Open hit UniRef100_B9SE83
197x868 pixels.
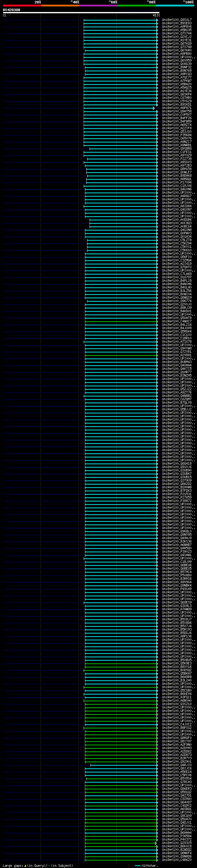[176, 23]
